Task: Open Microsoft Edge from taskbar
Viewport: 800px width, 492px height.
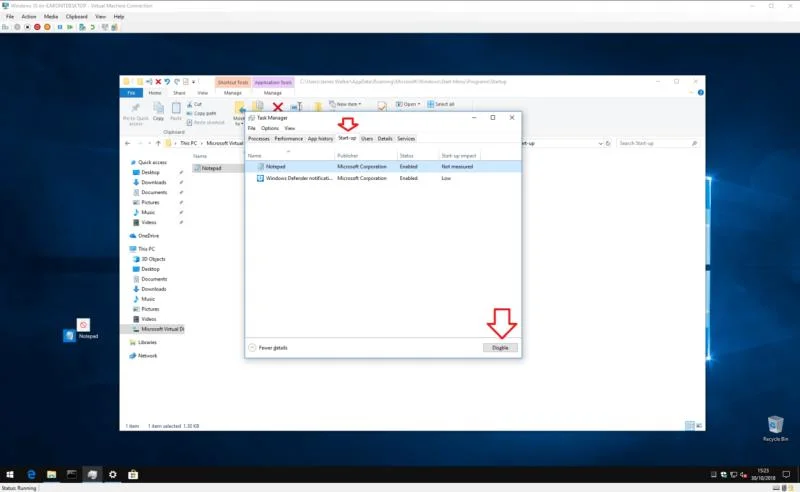Action: [31, 475]
